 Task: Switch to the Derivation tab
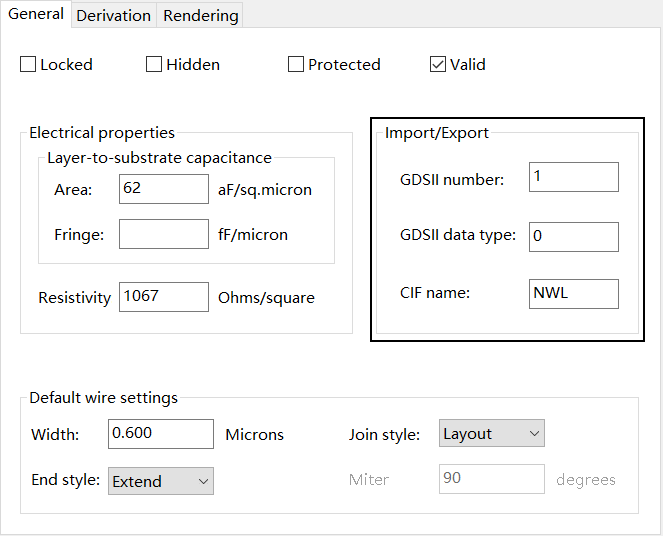point(113,15)
